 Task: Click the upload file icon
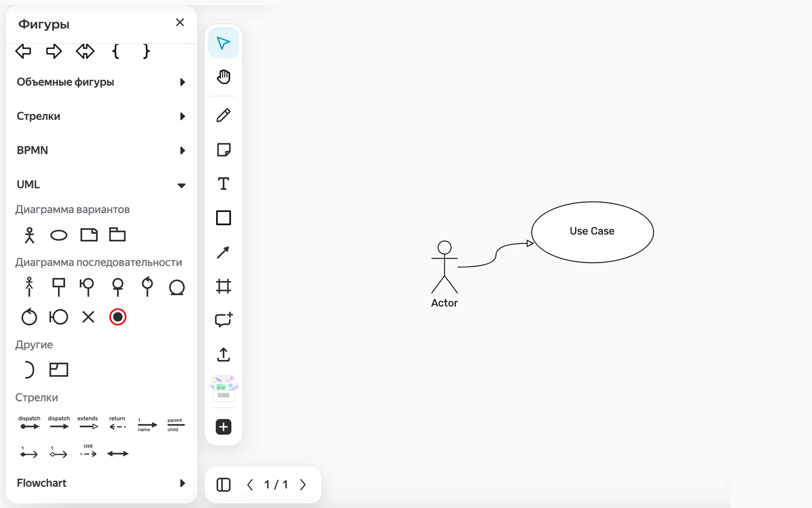click(x=223, y=354)
